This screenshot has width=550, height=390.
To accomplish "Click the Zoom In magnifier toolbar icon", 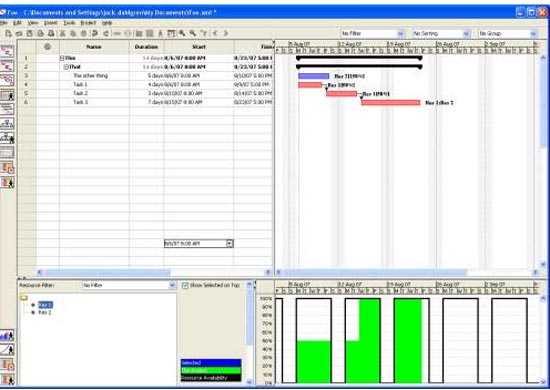I will [182, 33].
